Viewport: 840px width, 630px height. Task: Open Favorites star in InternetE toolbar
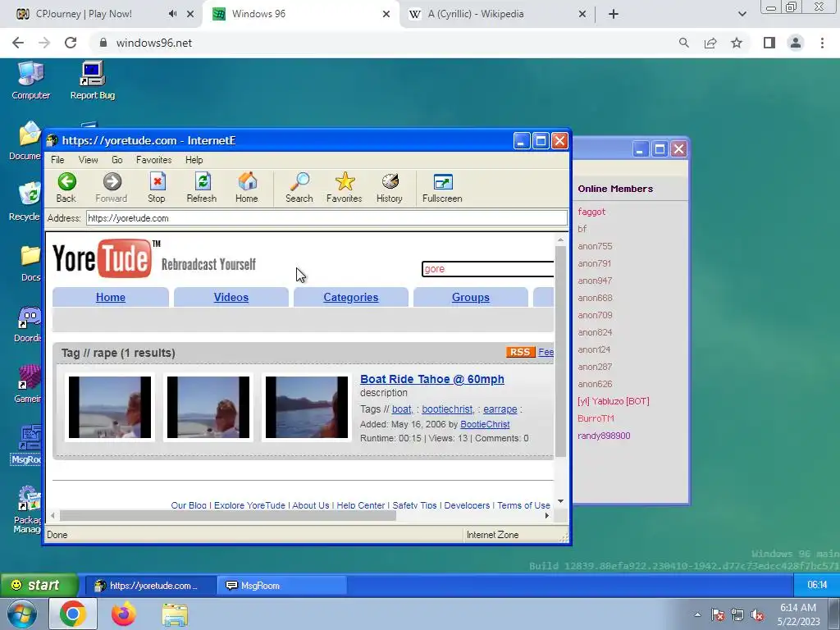tap(345, 188)
